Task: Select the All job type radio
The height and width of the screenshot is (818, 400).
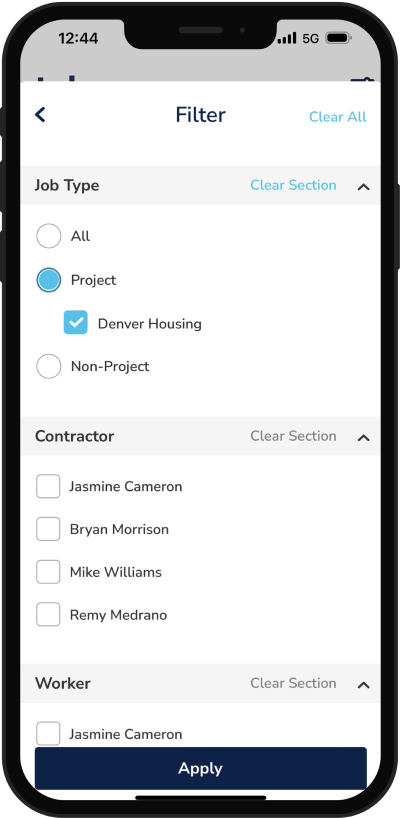Action: [x=49, y=236]
